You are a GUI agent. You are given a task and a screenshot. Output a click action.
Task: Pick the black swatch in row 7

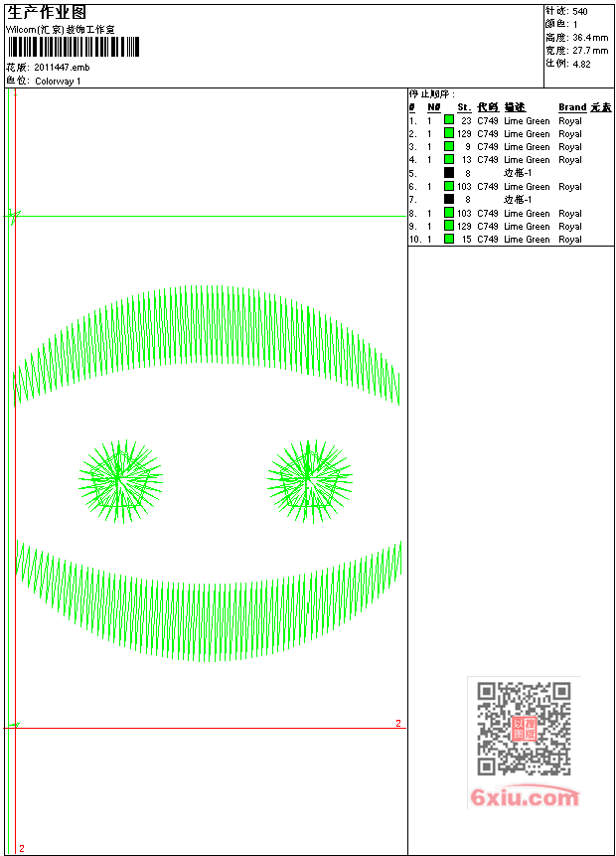pyautogui.click(x=448, y=199)
